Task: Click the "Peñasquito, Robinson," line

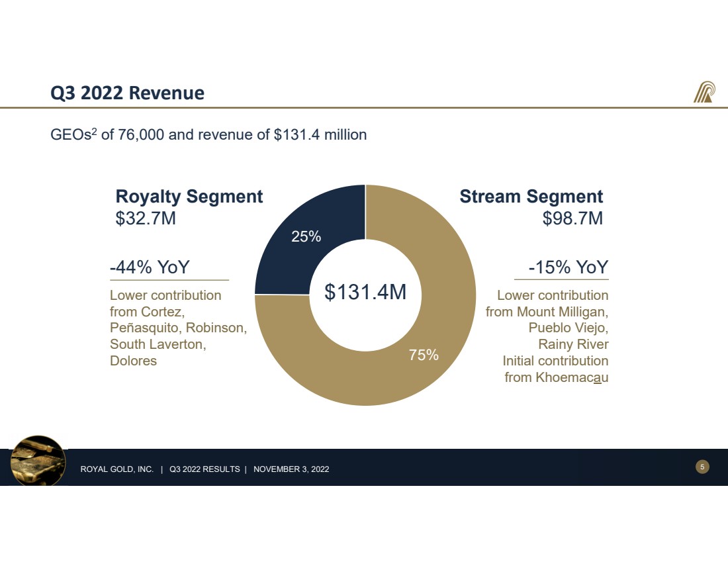Action: 178,328
